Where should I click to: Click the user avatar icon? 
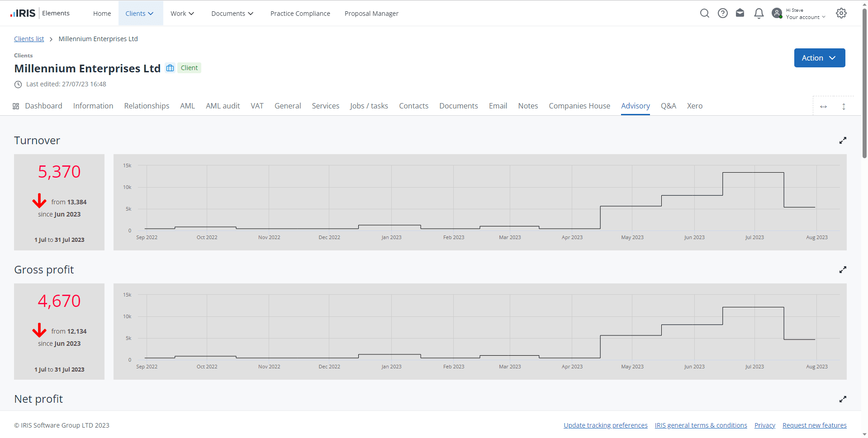tap(777, 13)
